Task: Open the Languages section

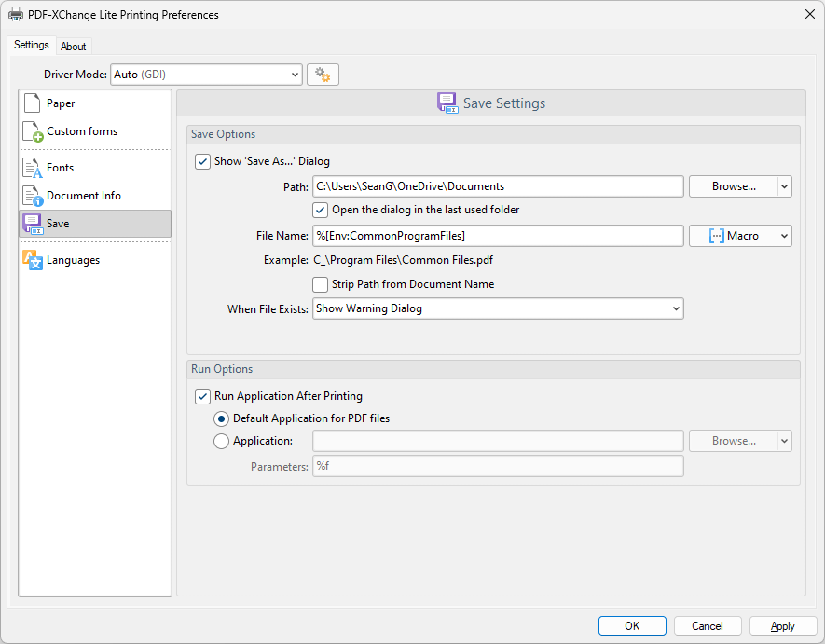Action: [95, 260]
